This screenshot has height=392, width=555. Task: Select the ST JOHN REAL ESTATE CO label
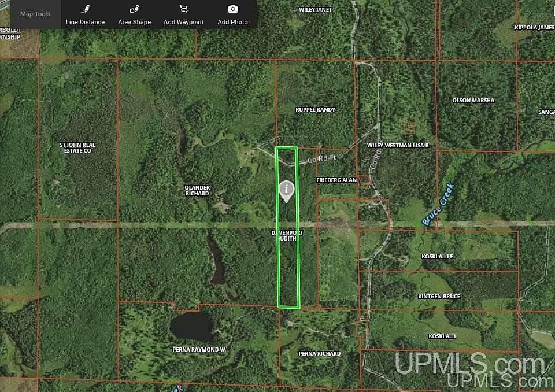77,147
